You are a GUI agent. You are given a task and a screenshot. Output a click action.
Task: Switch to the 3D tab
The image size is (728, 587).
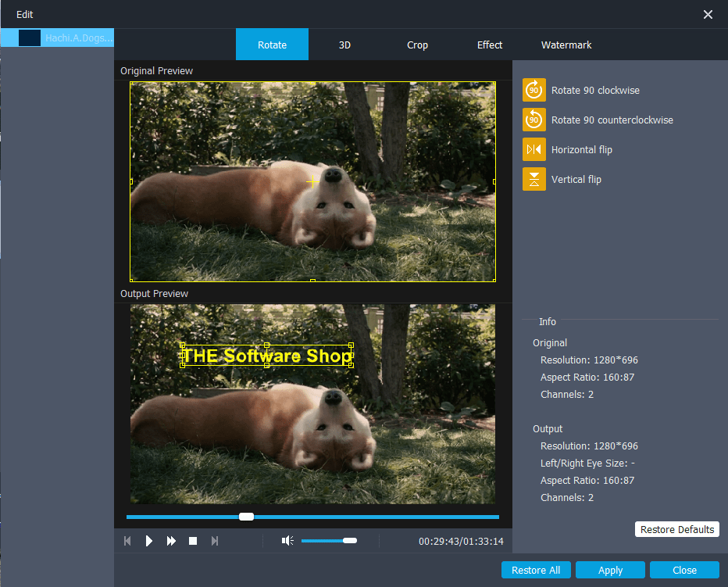pyautogui.click(x=344, y=45)
